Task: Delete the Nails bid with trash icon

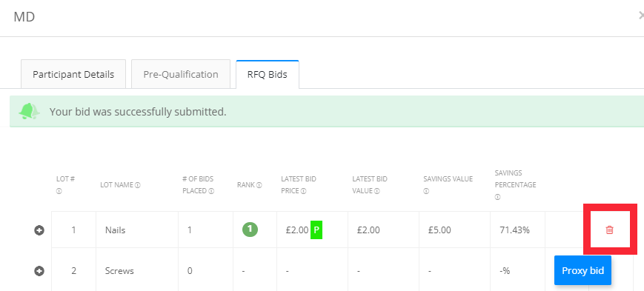Action: 609,230
